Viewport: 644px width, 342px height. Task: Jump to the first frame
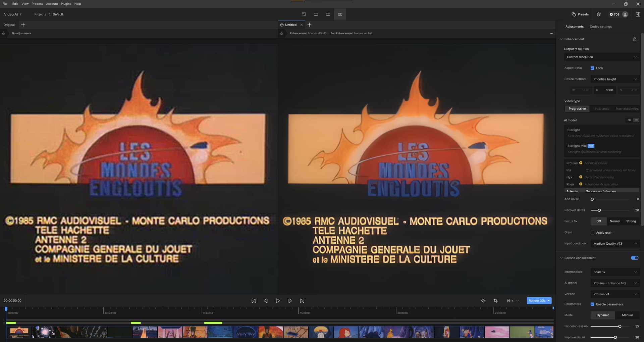(254, 301)
